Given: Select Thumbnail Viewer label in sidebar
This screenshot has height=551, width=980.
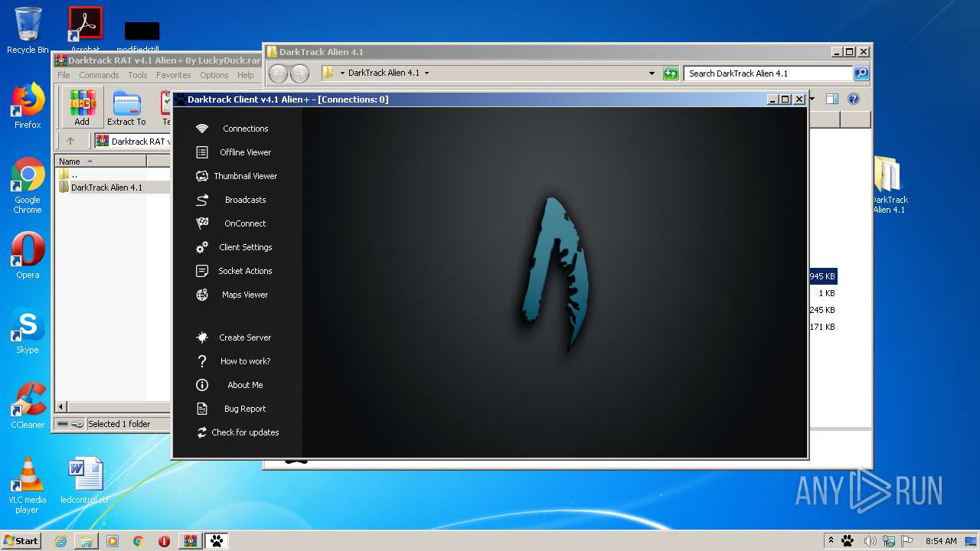Looking at the screenshot, I should click(245, 176).
